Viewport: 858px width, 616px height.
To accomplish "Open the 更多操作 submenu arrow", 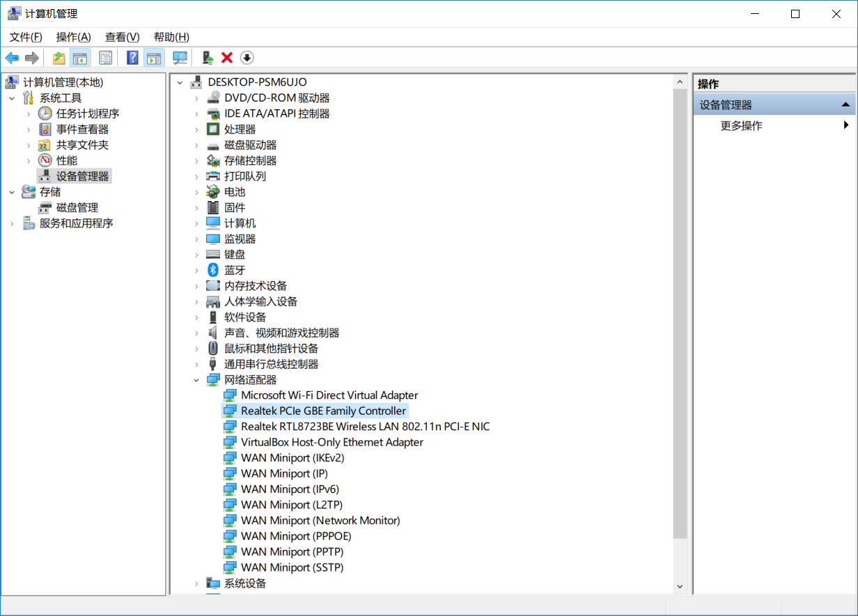I will click(845, 125).
